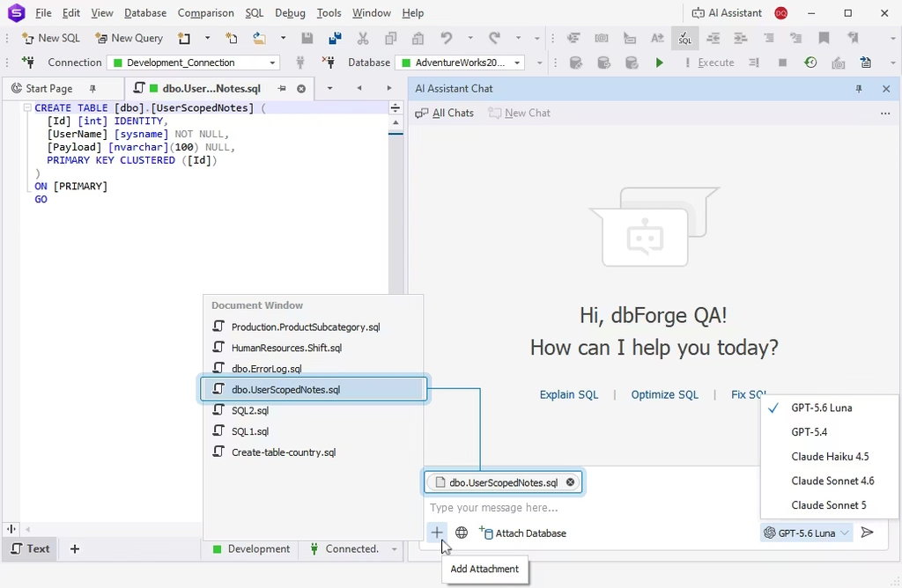The height and width of the screenshot is (588, 902).
Task: Open the Tools menu
Action: point(329,12)
